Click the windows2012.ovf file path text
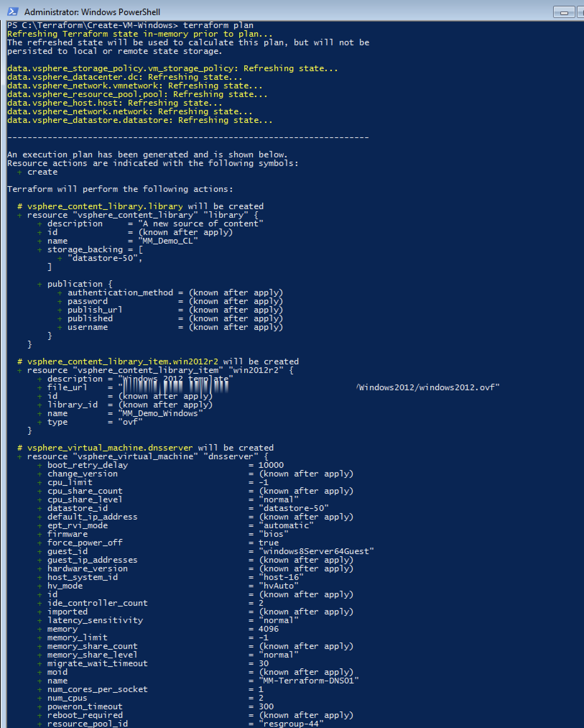This screenshot has width=584, height=728. coord(428,388)
